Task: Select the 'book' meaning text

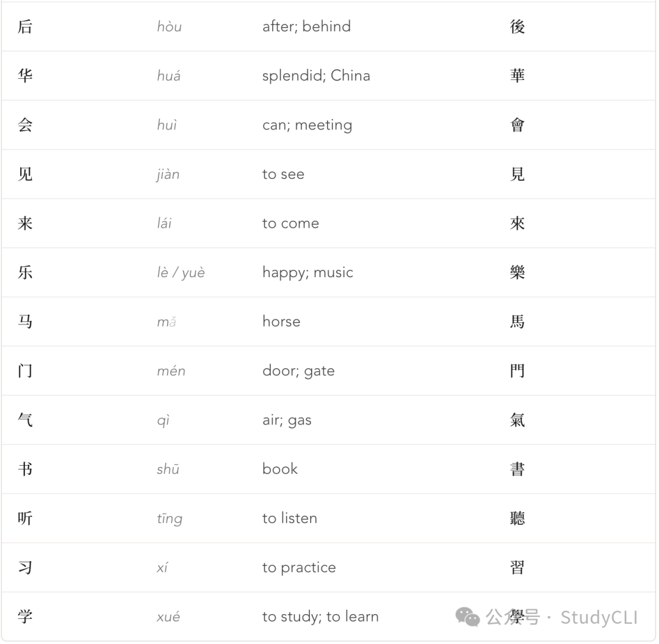Action: point(280,469)
